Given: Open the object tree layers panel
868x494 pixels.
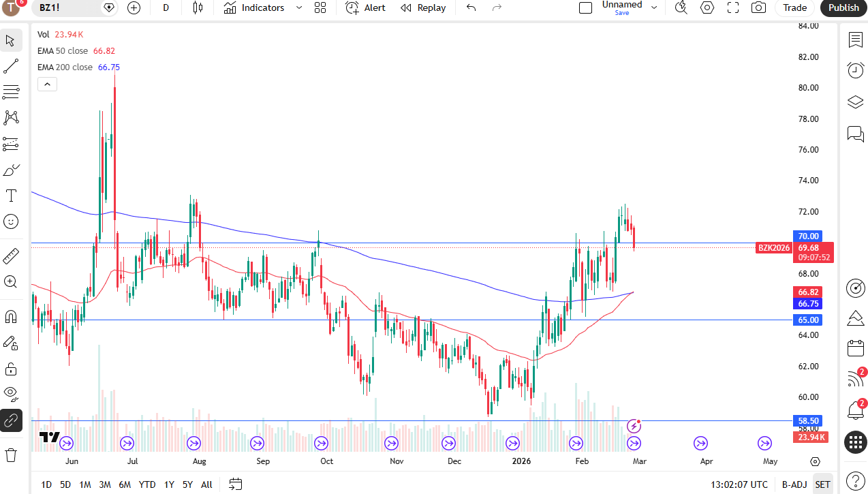Looking at the screenshot, I should click(x=855, y=102).
